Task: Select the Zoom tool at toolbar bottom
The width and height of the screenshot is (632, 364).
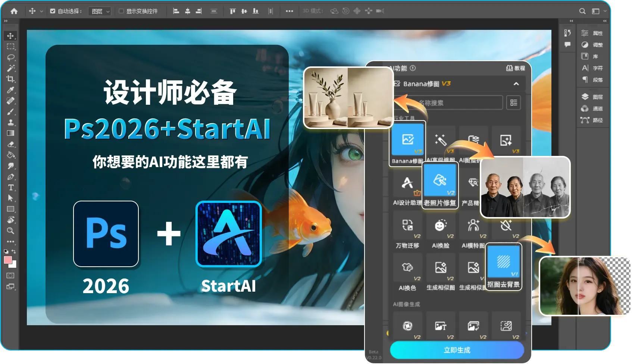Action: pos(10,231)
